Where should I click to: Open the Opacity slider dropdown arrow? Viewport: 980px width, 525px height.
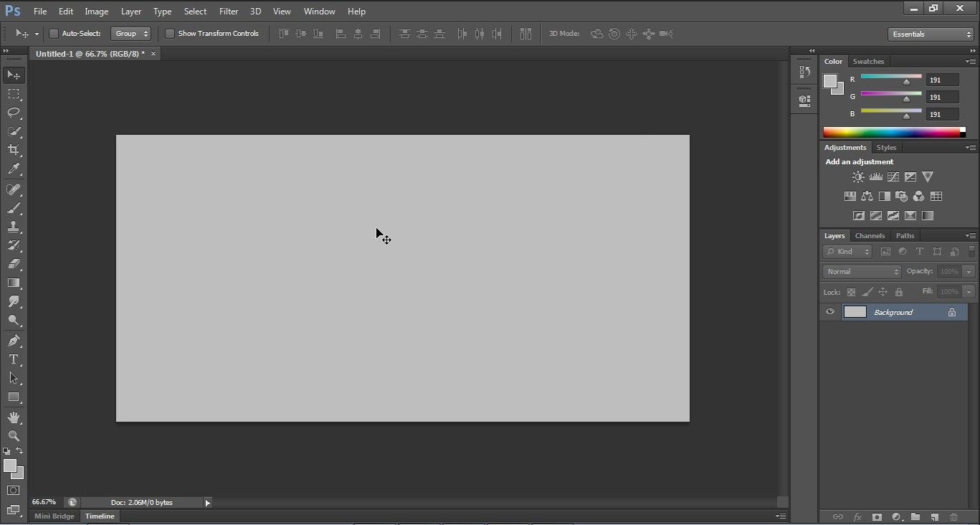tap(969, 272)
